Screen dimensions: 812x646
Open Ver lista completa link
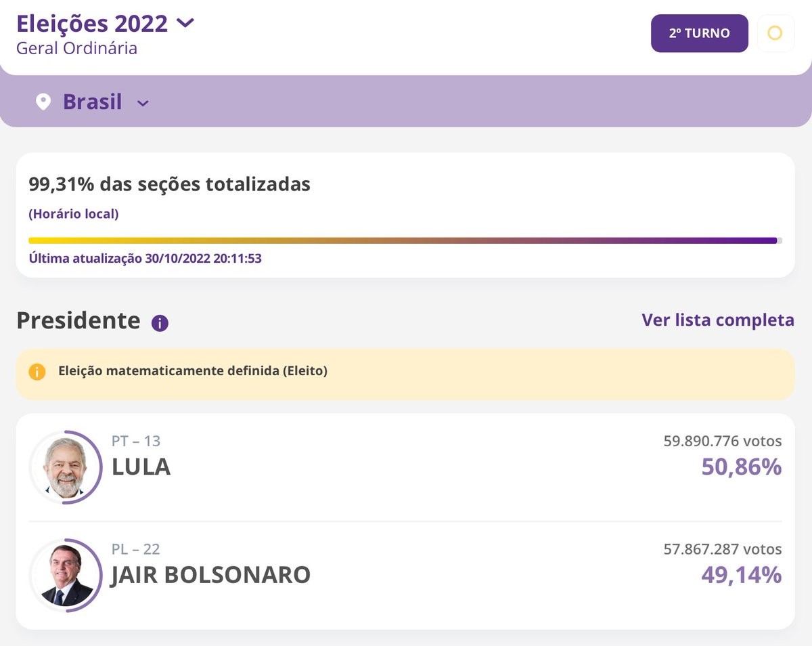(718, 320)
